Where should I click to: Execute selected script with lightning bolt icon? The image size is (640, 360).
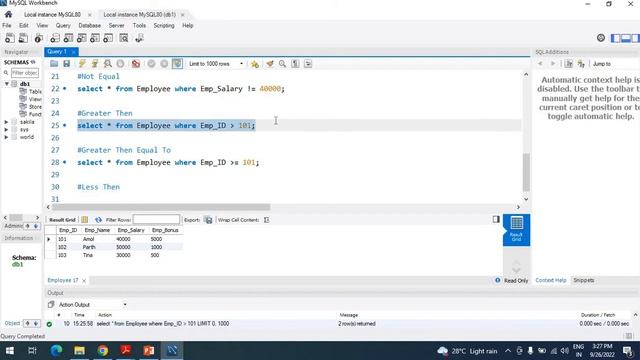tap(82, 64)
